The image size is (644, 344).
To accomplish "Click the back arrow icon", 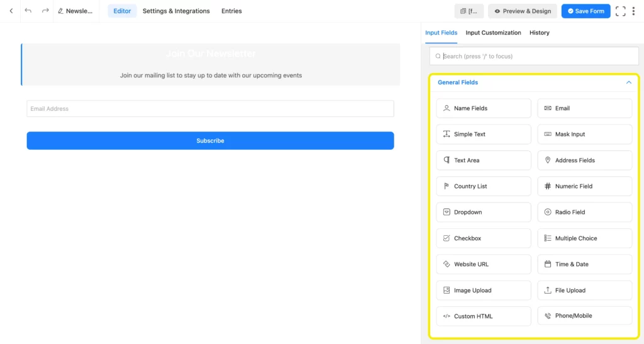I will (x=11, y=11).
